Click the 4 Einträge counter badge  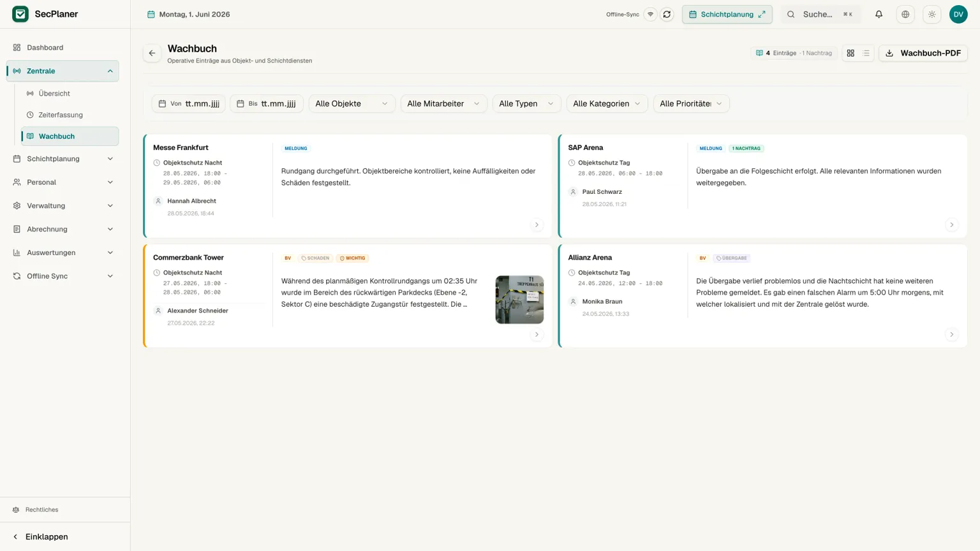(x=794, y=54)
